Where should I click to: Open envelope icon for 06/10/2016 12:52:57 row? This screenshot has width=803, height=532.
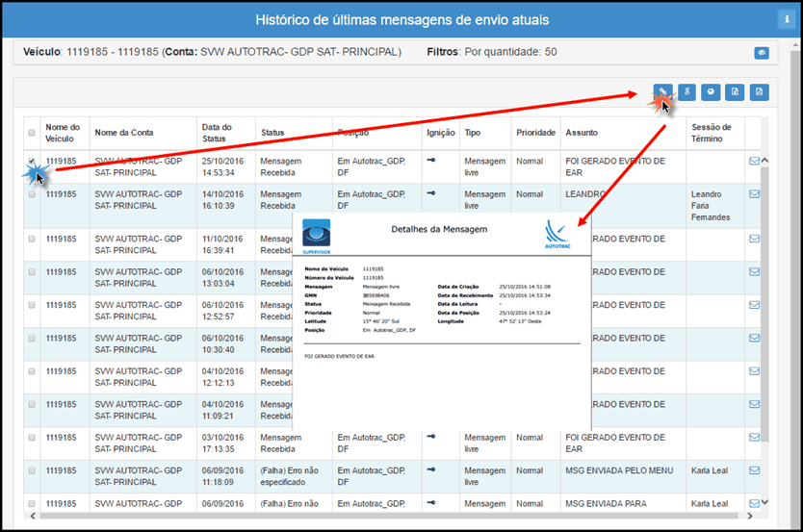[x=754, y=305]
